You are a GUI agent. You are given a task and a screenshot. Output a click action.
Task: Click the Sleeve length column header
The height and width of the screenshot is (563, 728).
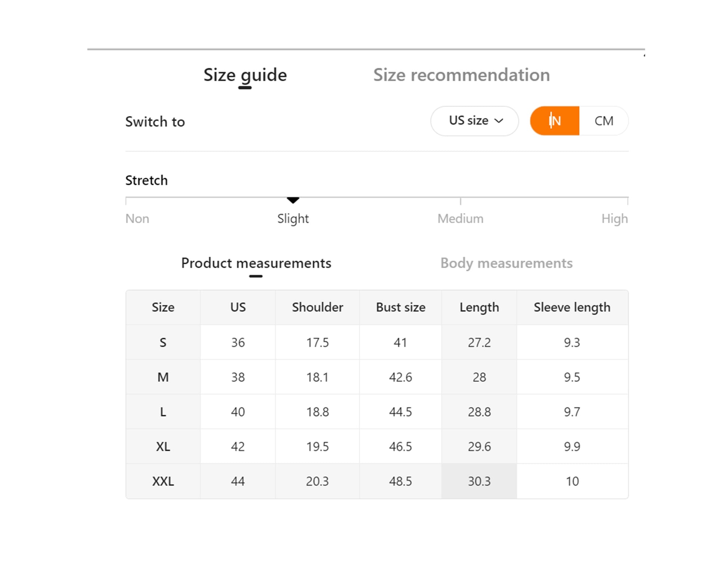click(x=572, y=307)
